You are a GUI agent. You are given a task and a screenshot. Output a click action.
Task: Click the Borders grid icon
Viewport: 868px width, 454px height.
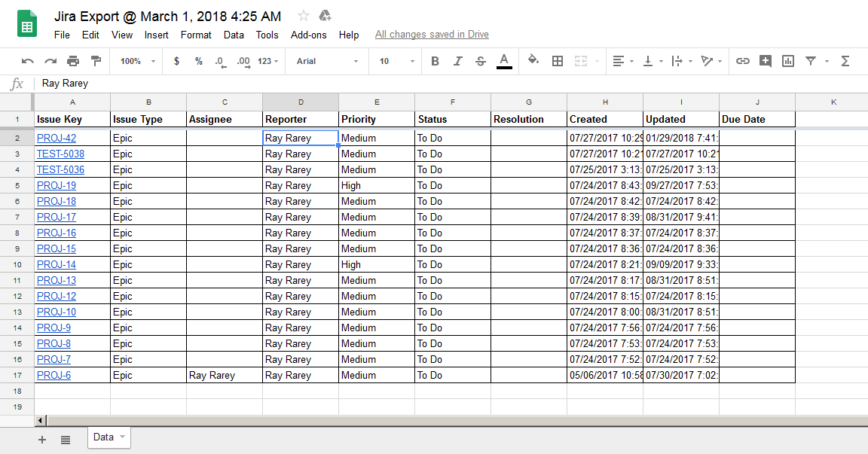pos(558,61)
